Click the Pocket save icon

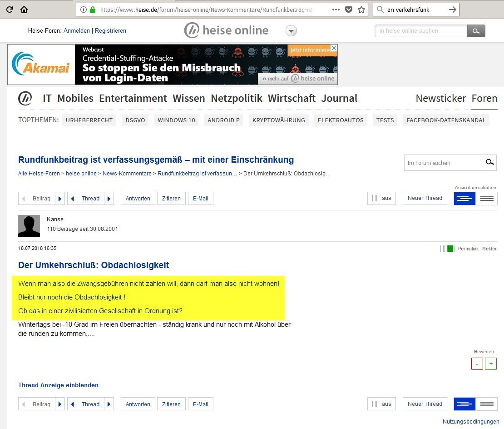click(x=348, y=10)
